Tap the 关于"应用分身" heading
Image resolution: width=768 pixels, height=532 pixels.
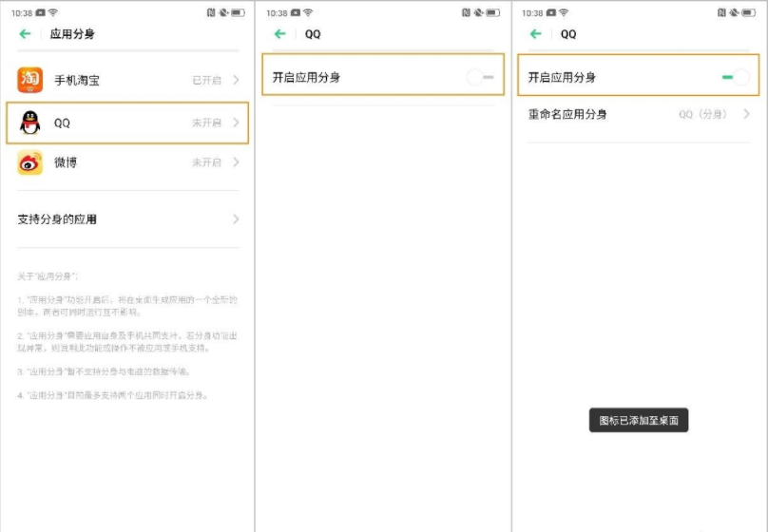pyautogui.click(x=48, y=276)
